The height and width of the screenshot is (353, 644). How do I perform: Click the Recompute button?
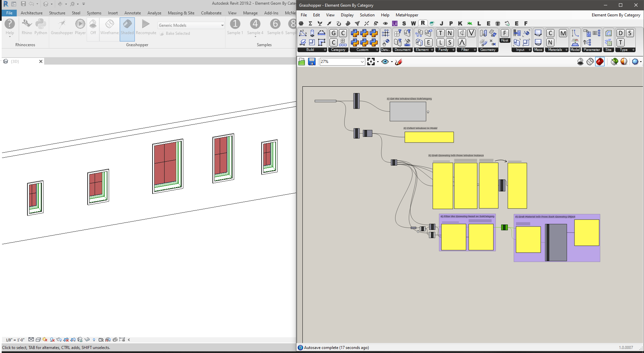point(146,26)
